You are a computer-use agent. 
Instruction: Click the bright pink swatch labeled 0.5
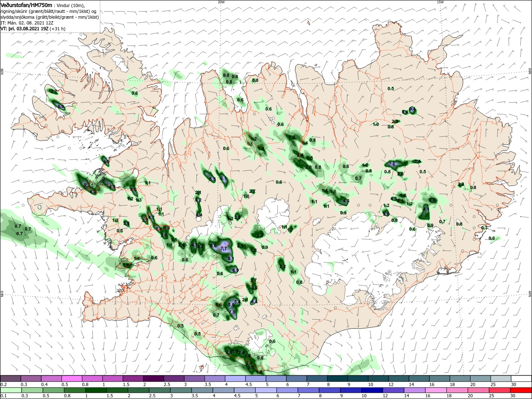tap(72, 379)
